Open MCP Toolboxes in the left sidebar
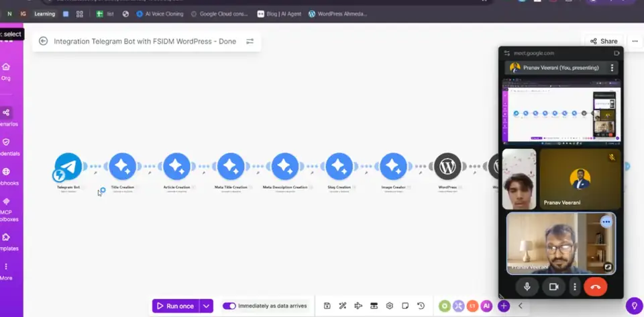Viewport: 644px width, 317px height. [x=7, y=210]
